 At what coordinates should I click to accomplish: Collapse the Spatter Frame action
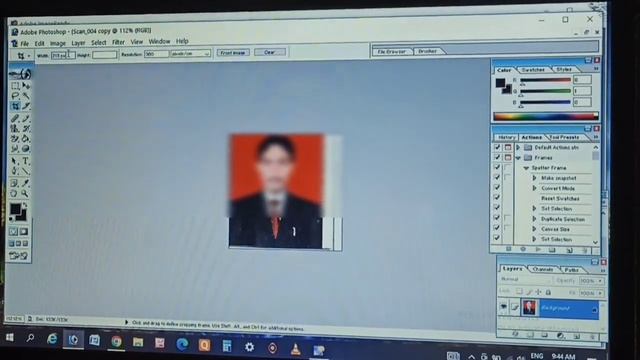[x=526, y=168]
